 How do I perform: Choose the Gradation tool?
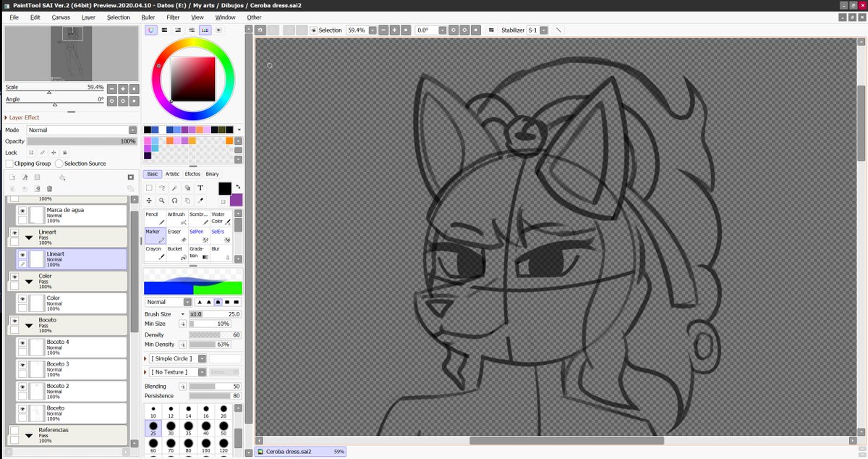[x=199, y=253]
